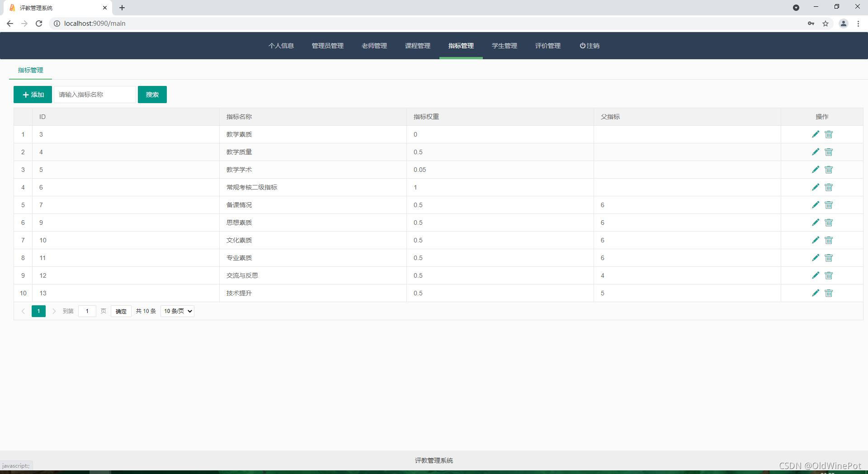Open Chrome three-dot menu

point(858,24)
